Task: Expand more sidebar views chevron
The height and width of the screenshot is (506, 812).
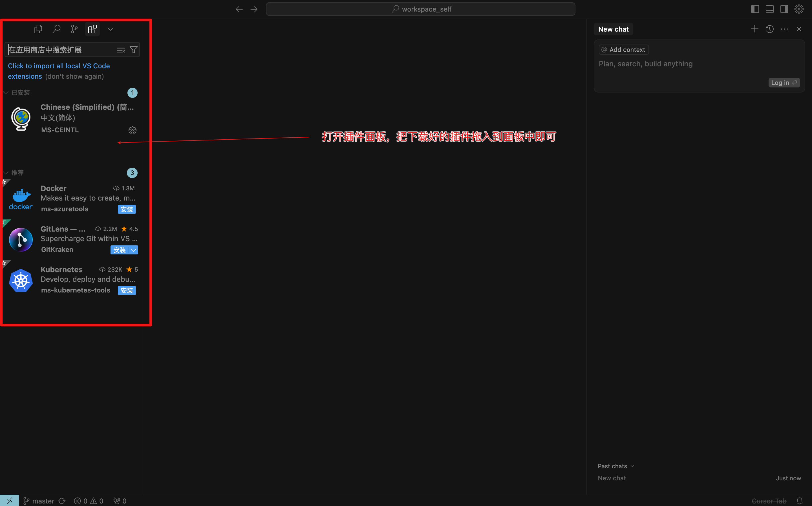Action: pyautogui.click(x=110, y=29)
